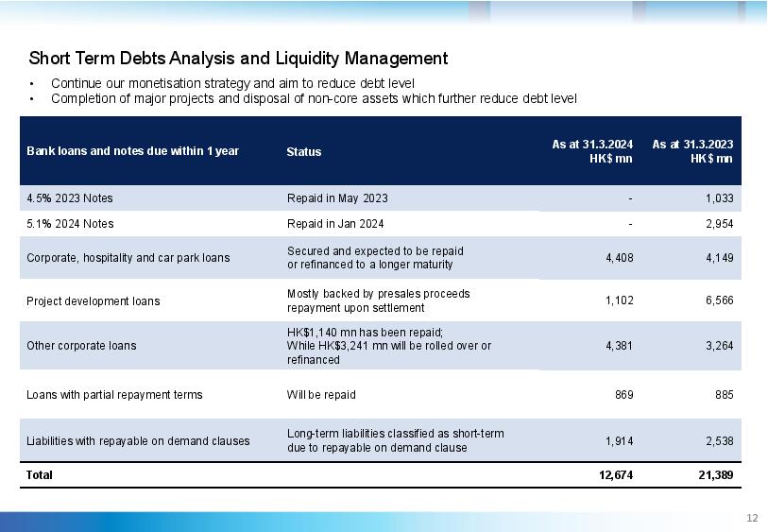
Task: Select 'Other corporate loans' row label
Action: point(81,346)
